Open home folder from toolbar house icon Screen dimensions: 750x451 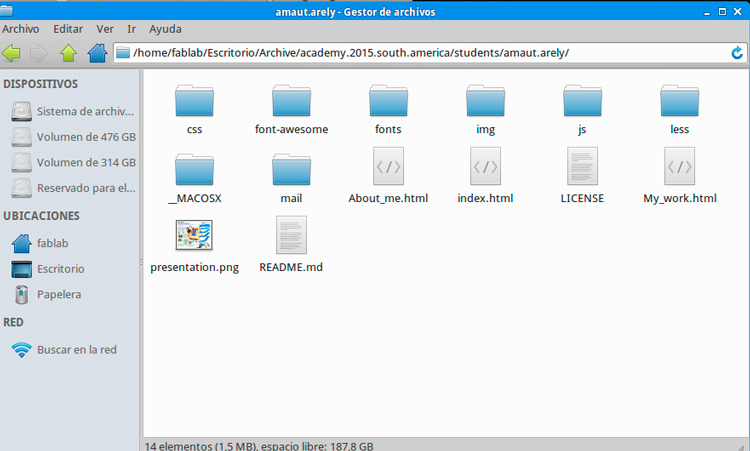97,53
